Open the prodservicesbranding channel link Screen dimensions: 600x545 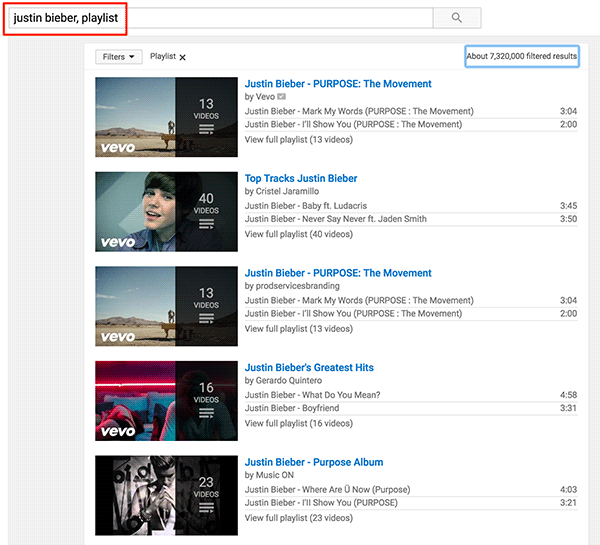[x=297, y=286]
